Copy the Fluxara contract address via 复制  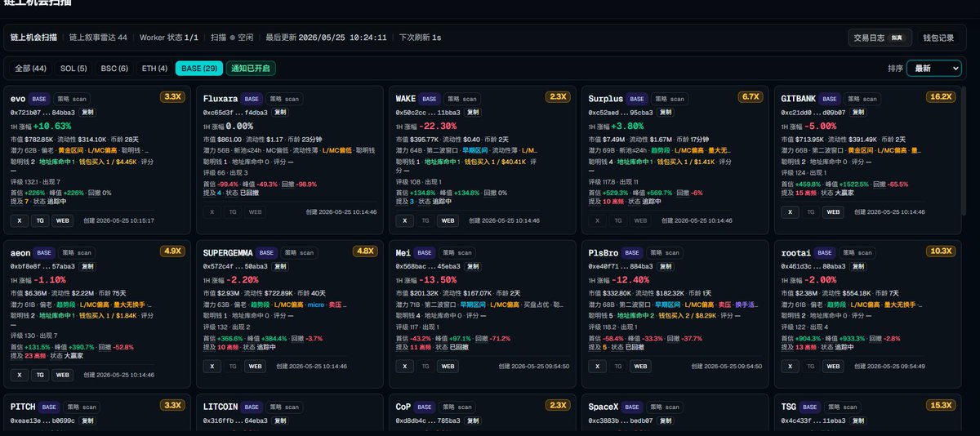coord(282,112)
